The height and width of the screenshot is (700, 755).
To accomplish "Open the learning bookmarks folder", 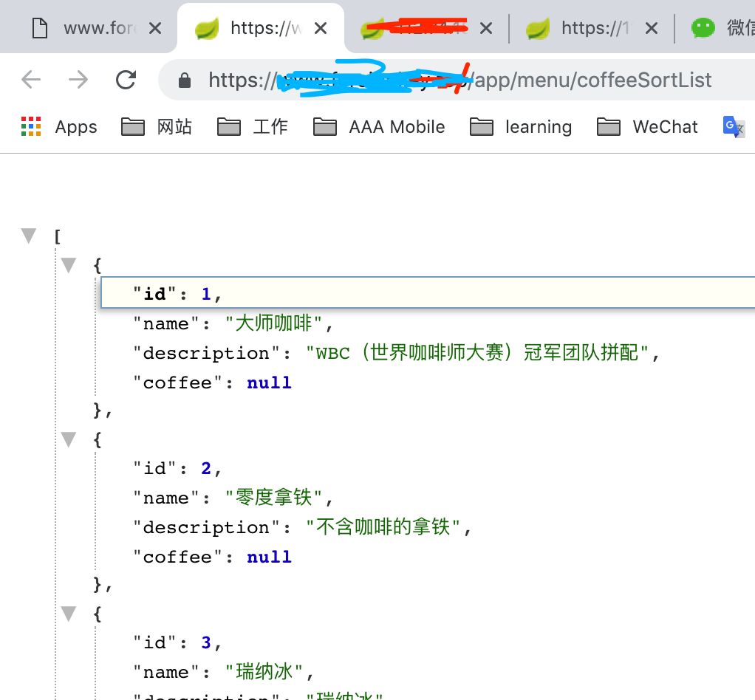I will 521,127.
